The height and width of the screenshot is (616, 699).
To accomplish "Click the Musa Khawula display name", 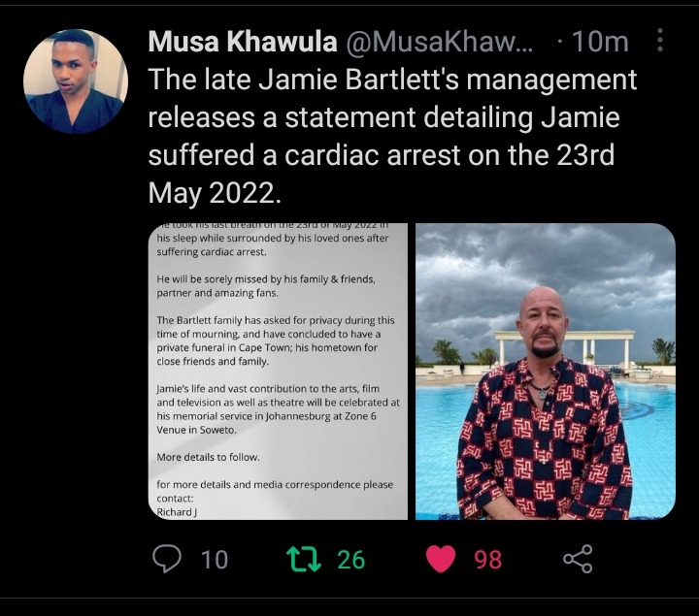I will tap(243, 42).
